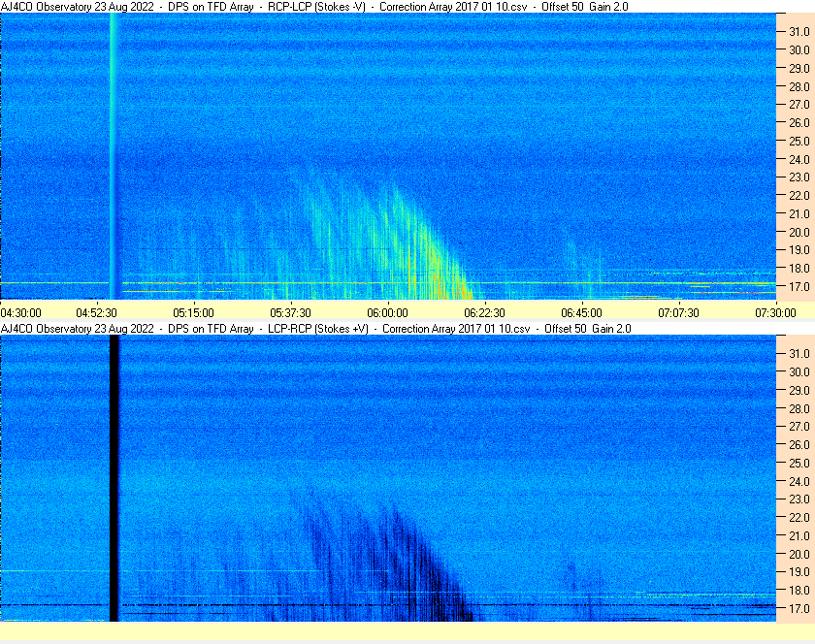The height and width of the screenshot is (644, 815).
Task: Click the 29.0 frequency label on Stokes -V chart
Action: click(x=799, y=68)
